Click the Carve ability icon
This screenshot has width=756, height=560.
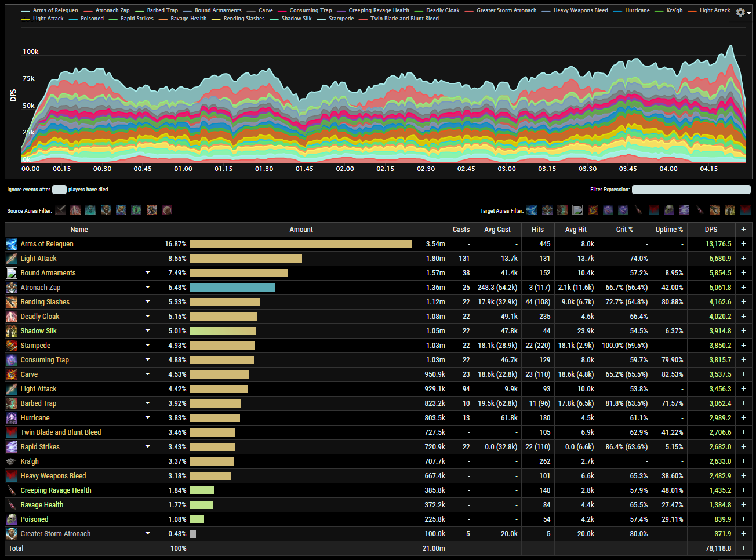12,374
